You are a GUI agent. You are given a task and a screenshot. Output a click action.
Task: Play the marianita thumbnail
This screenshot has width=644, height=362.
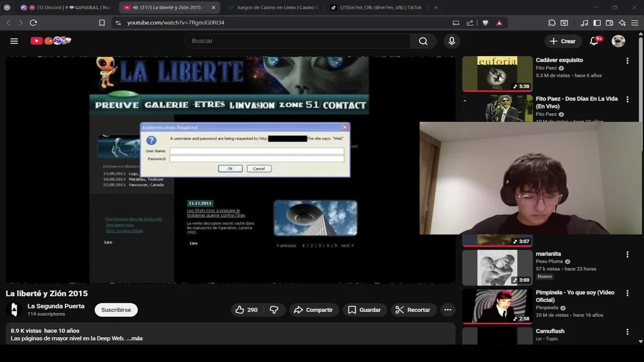[x=497, y=267]
